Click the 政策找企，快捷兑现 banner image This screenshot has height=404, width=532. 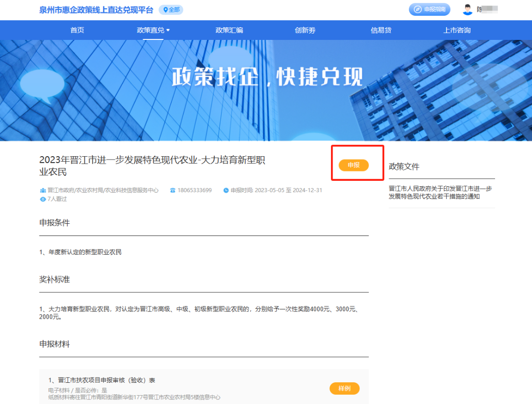[x=266, y=90]
